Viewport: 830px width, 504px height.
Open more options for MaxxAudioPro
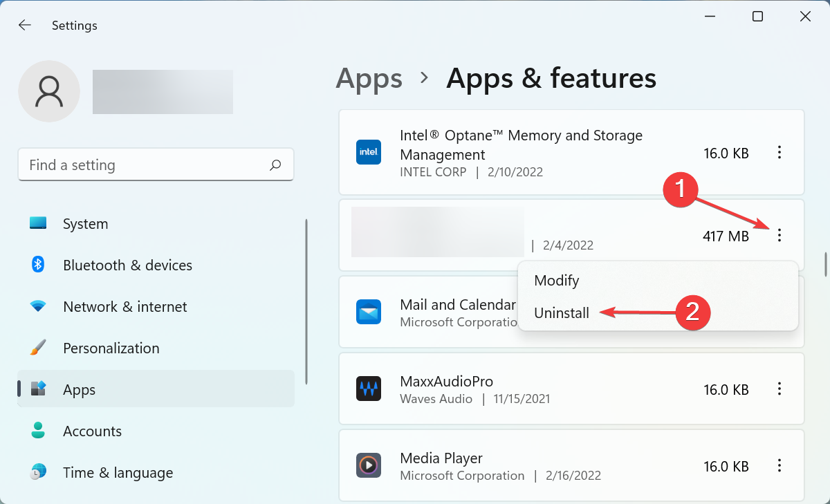780,389
